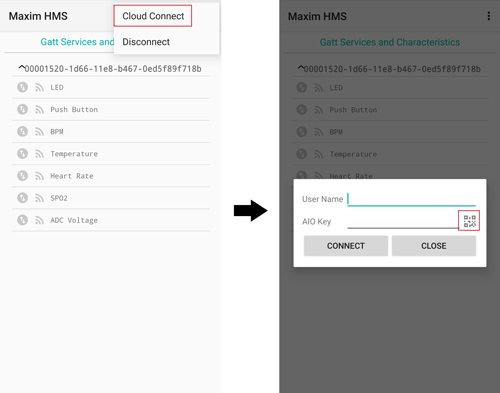Click the globe icon beside Heart Rate, left screen
Viewport: 500px width, 393px height.
tap(23, 176)
